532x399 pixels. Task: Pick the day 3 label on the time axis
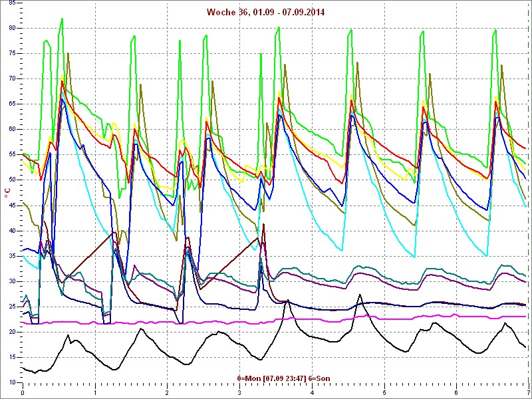[240, 393]
